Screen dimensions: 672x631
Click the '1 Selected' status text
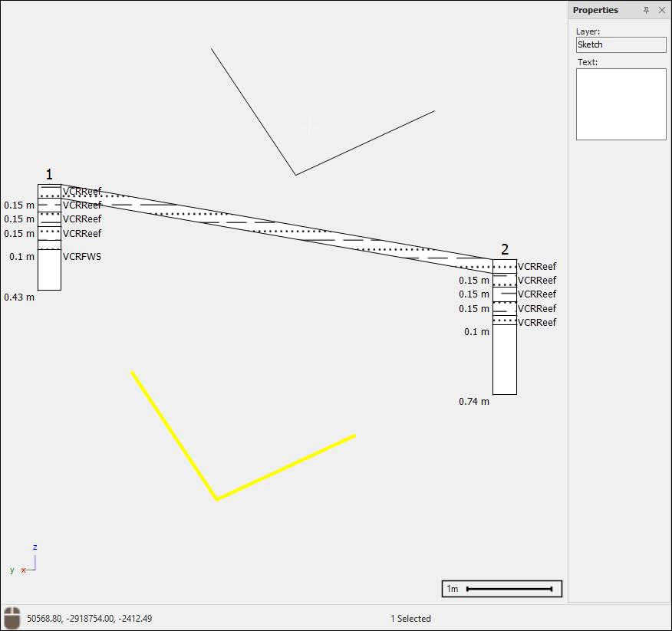pyautogui.click(x=410, y=618)
